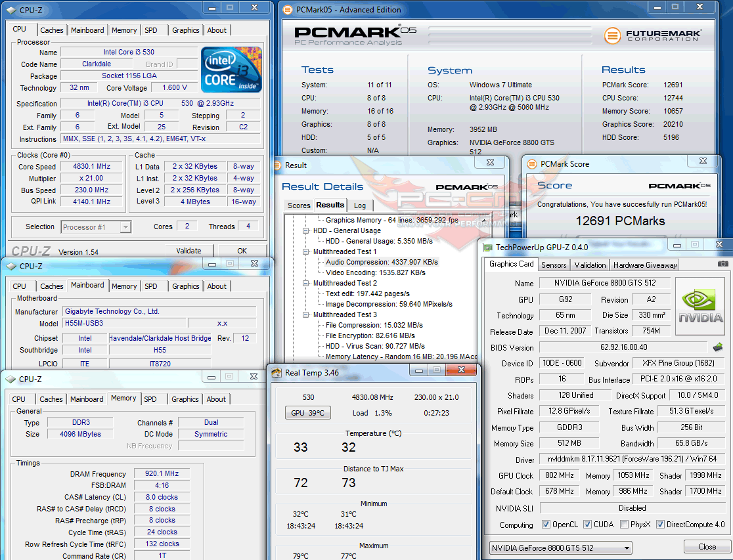The image size is (733, 560).
Task: Open the Processor #1 selection dropdown
Action: 96,226
